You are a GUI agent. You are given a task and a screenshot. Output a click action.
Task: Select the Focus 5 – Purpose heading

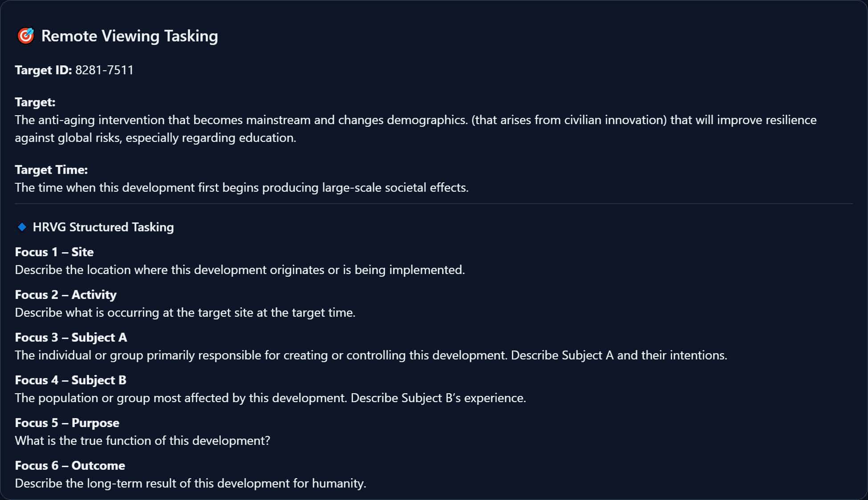point(67,423)
